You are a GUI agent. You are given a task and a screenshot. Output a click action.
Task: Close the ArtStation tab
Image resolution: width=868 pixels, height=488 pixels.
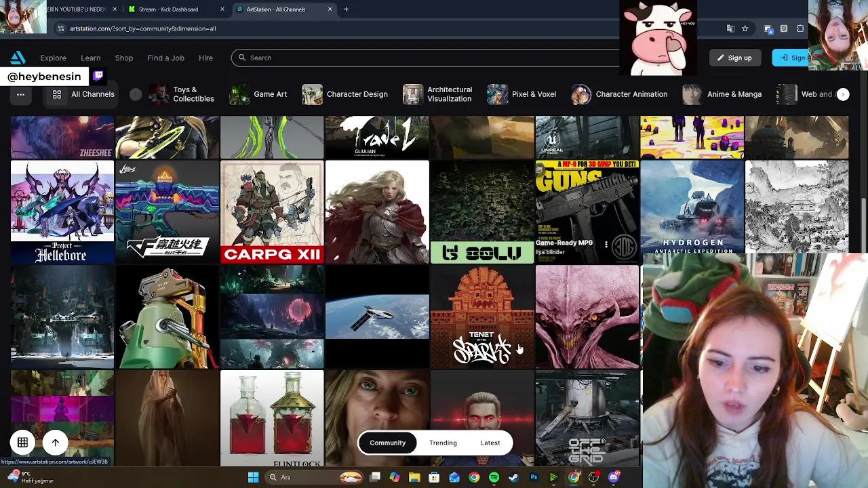click(x=330, y=9)
